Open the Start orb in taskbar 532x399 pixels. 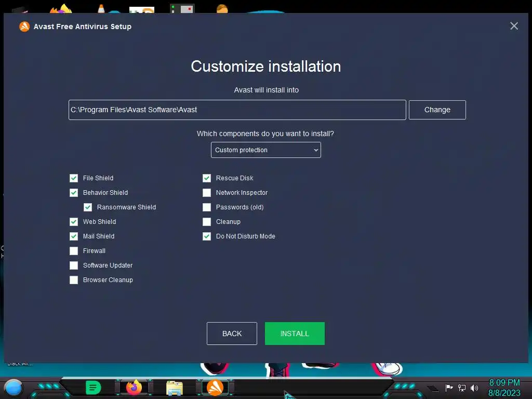click(14, 388)
